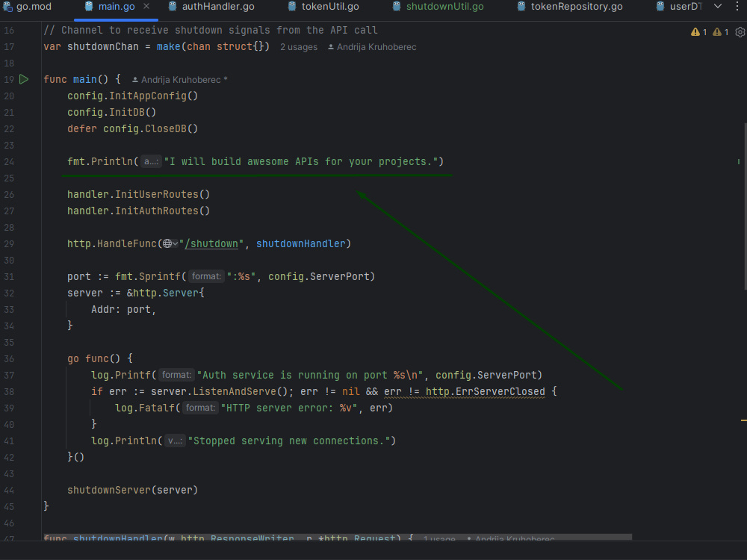Viewport: 747px width, 560px height.
Task: Click the "Stopped serving new connections." string
Action: [x=288, y=441]
